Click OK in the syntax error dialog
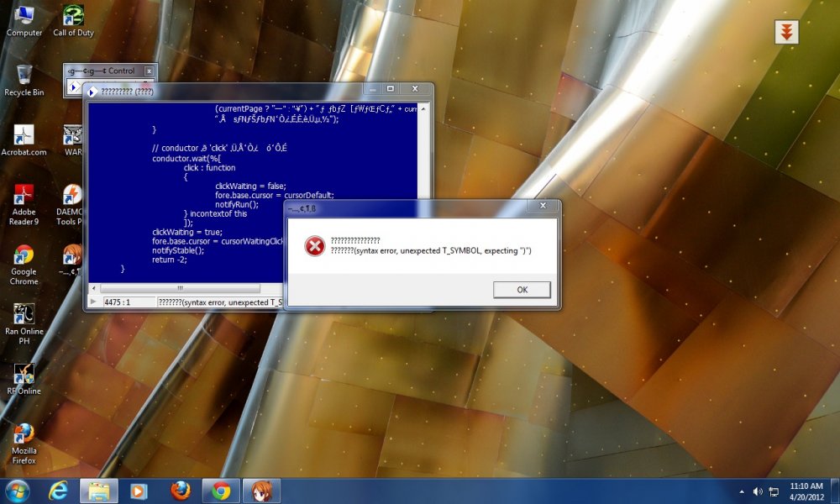Viewport: 840px width, 504px height. click(x=522, y=290)
